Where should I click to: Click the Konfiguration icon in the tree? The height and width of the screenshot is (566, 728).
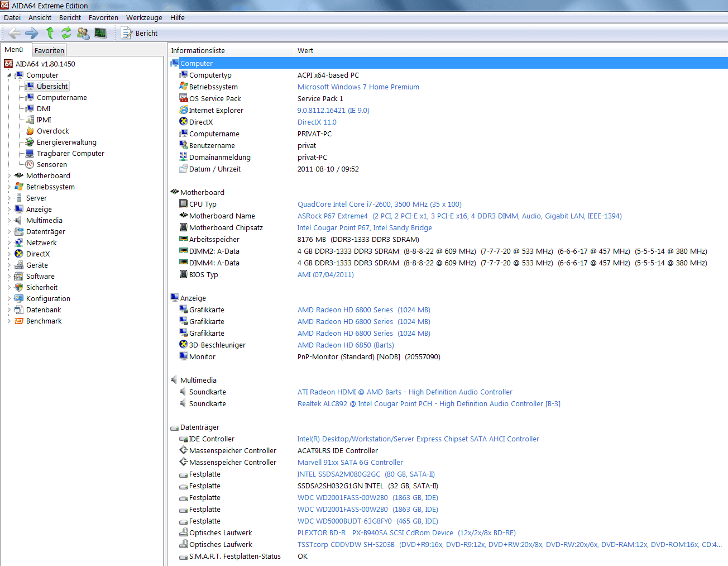click(x=19, y=299)
